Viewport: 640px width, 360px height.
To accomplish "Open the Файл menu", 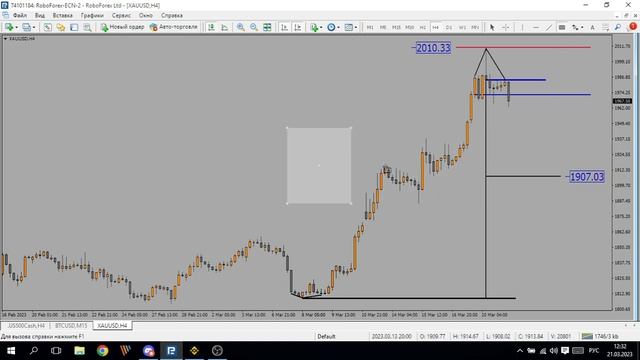I will coord(20,16).
